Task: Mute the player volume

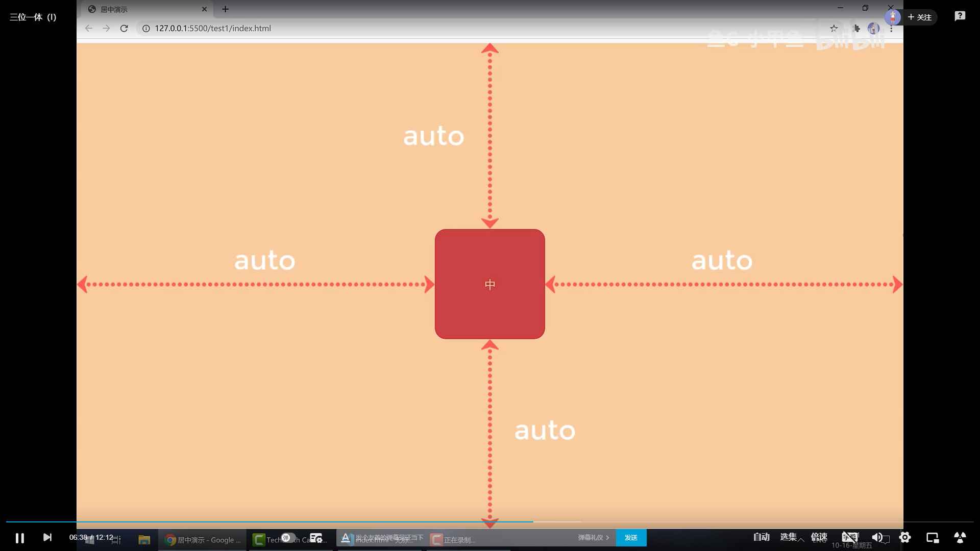Action: (x=877, y=537)
